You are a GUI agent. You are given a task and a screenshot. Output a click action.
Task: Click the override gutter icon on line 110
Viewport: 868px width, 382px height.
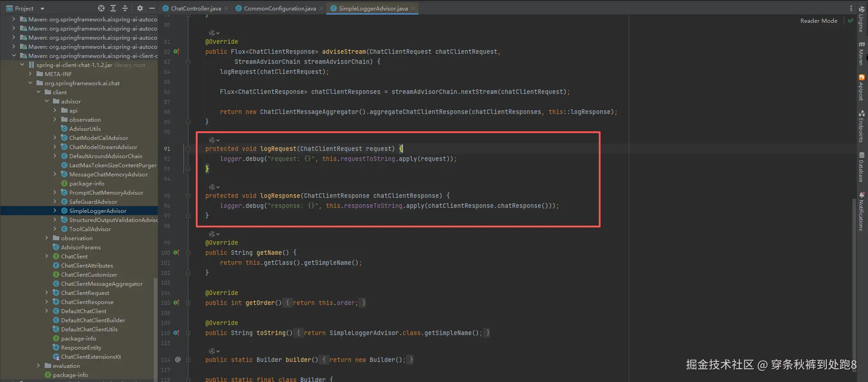(176, 333)
